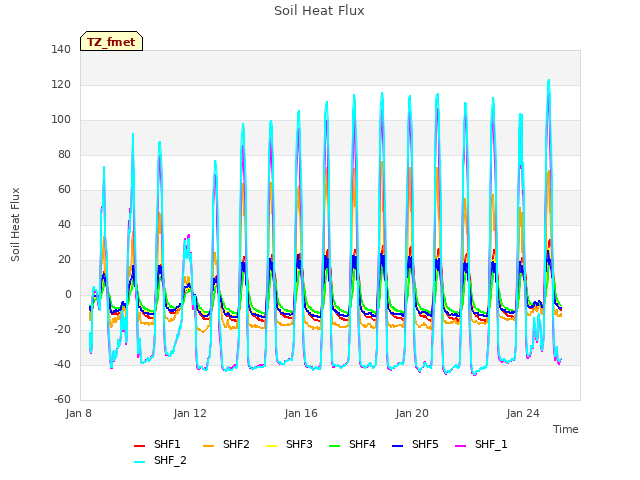This screenshot has width=640, height=480.
Task: Click the Jan 12 x-axis tick label
Action: [x=190, y=413]
